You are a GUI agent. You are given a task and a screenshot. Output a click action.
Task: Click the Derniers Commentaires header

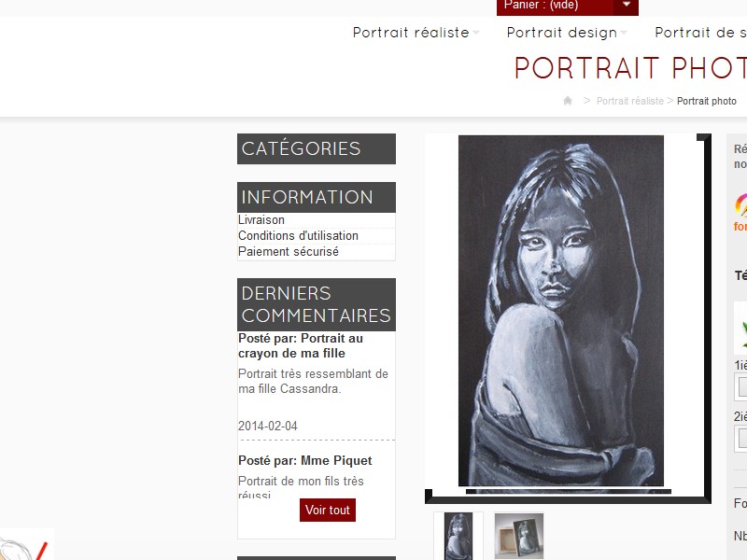(317, 304)
